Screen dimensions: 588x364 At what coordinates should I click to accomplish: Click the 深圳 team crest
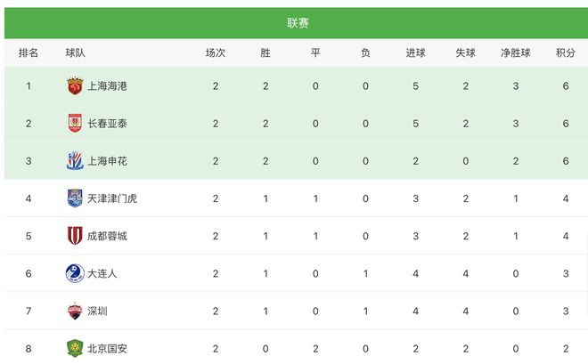[x=75, y=311]
